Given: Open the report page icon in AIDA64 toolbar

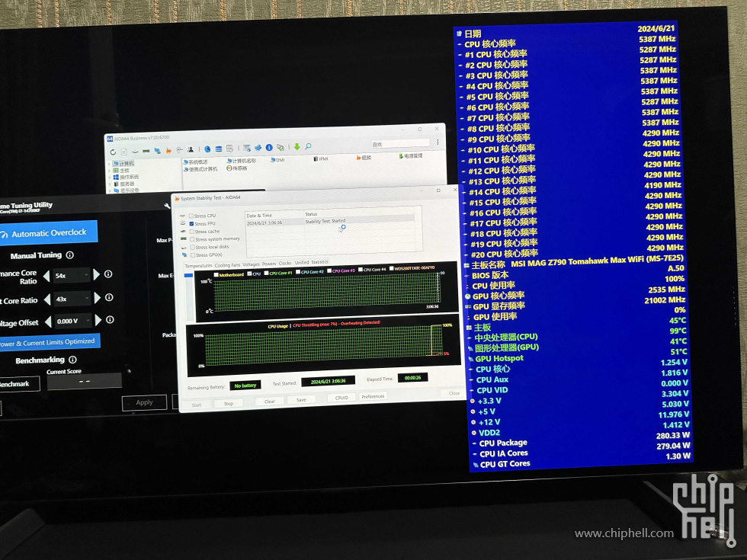Looking at the screenshot, I should (123, 152).
